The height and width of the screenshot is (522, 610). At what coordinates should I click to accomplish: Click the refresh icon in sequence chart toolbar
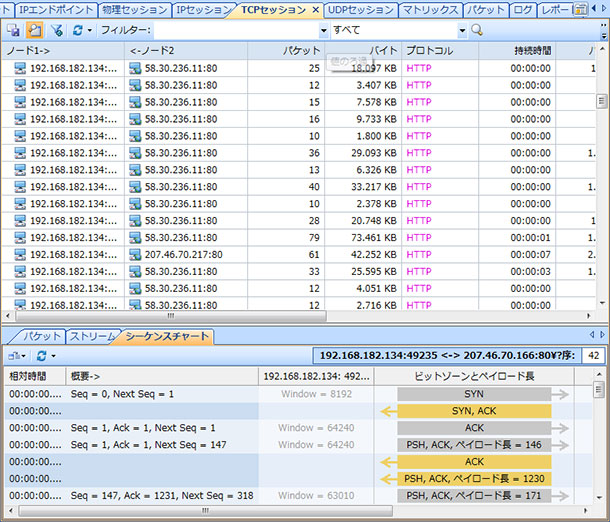coord(41,355)
